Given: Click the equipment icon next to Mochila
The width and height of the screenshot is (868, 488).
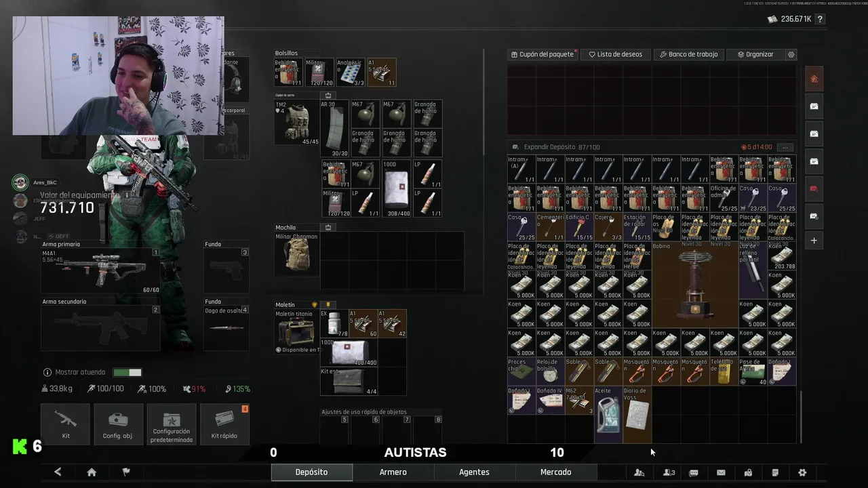Looking at the screenshot, I should [328, 228].
